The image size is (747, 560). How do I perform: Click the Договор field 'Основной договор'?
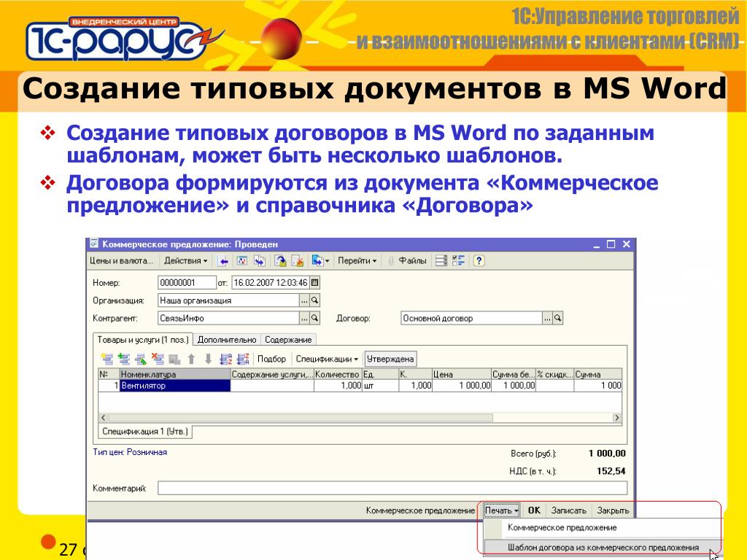[x=472, y=318]
